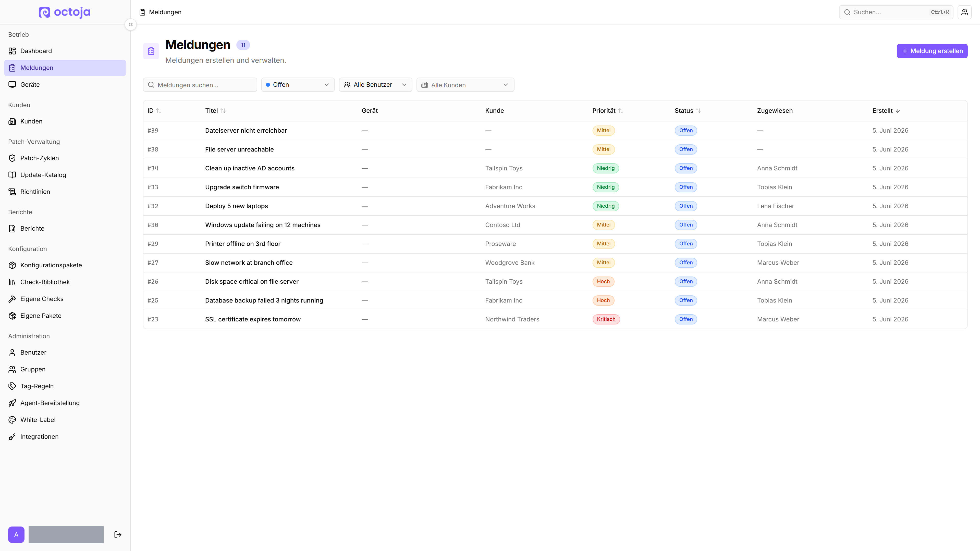The height and width of the screenshot is (551, 980).
Task: Open ticket Dateiserver nicht erreichbar
Action: click(246, 130)
